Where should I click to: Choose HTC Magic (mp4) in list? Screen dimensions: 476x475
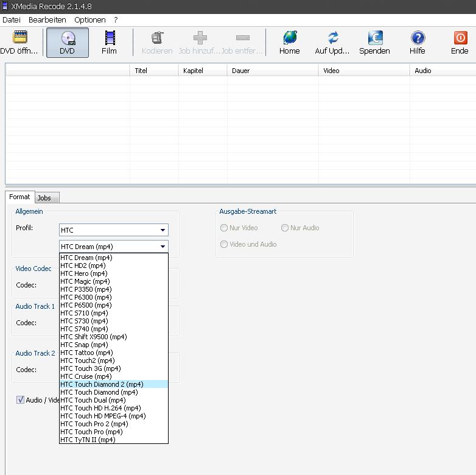tap(114, 281)
